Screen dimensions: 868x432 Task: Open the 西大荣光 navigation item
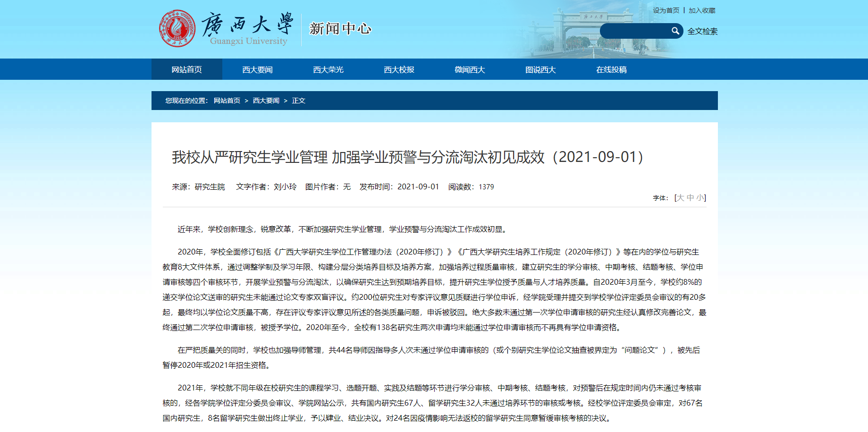(328, 70)
